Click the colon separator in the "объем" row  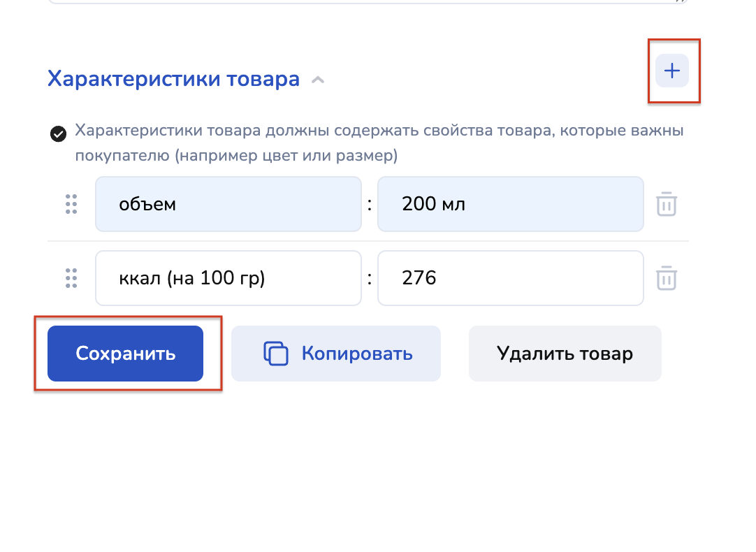[x=370, y=205]
